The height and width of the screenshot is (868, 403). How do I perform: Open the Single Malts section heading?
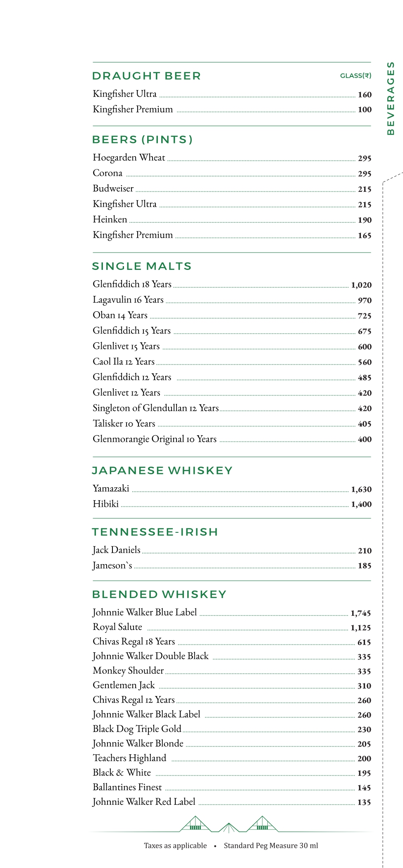point(142,266)
